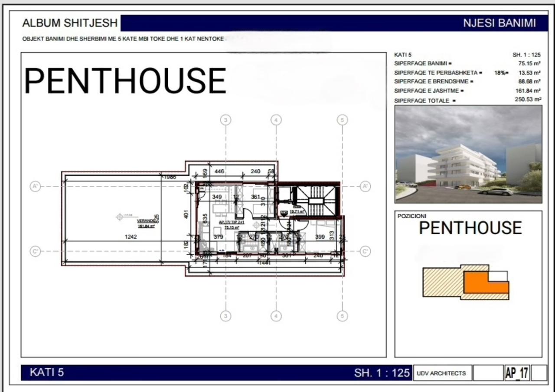The image size is (555, 392).
Task: Click the large PENTHOUSE heading
Action: click(125, 81)
